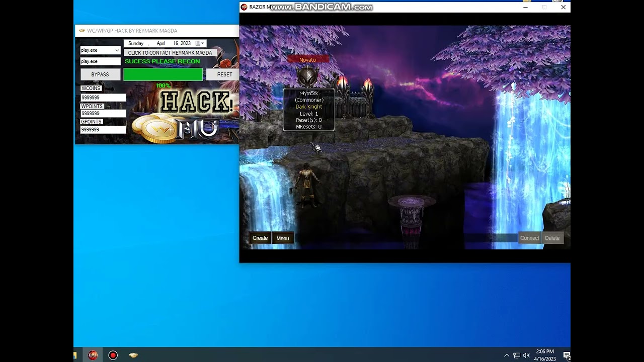Click the green 100% progress bar

[x=163, y=74]
